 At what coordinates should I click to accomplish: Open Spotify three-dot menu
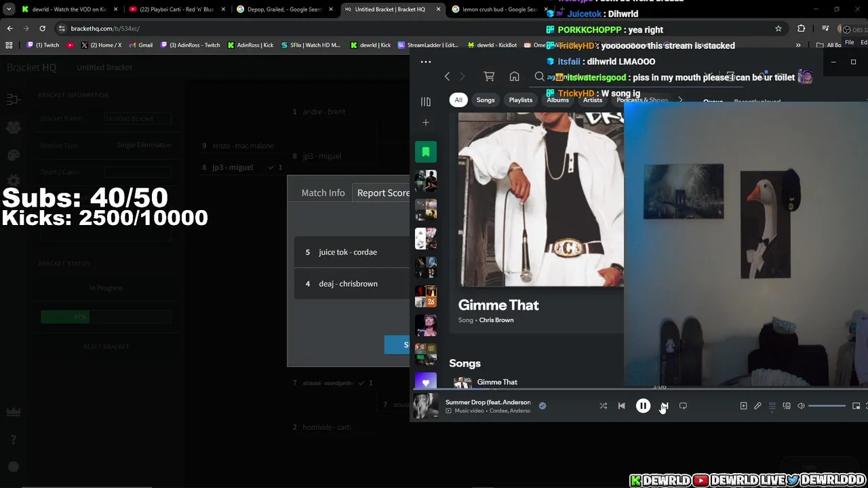click(426, 62)
